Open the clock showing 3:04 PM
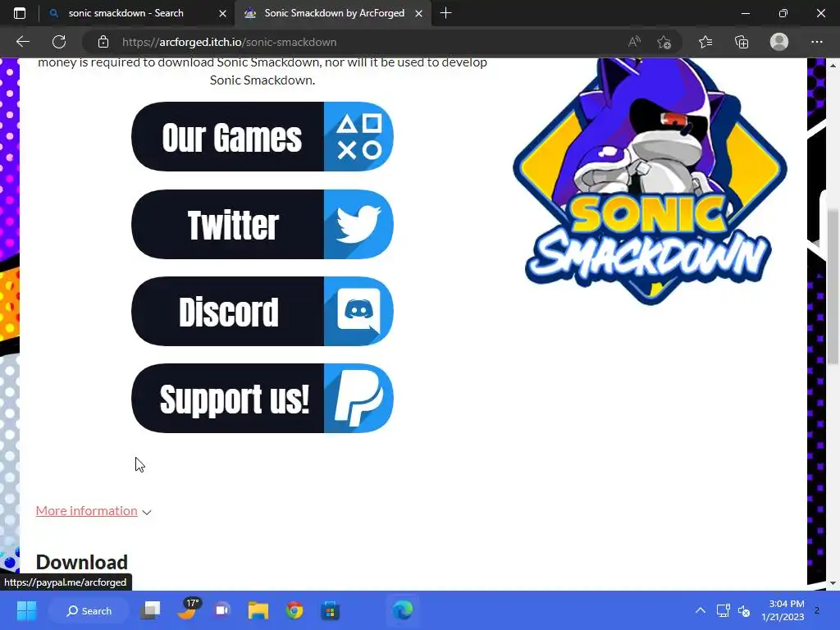This screenshot has height=630, width=840. [x=783, y=610]
